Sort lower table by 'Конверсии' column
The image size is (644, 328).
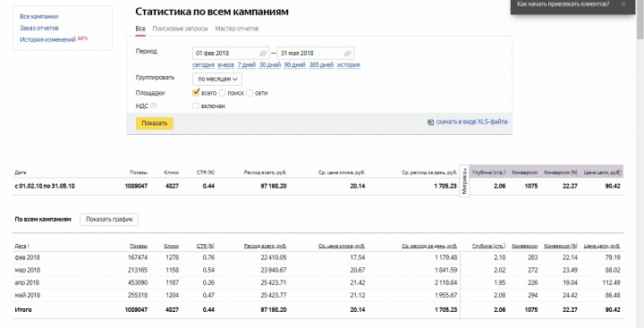(x=525, y=246)
